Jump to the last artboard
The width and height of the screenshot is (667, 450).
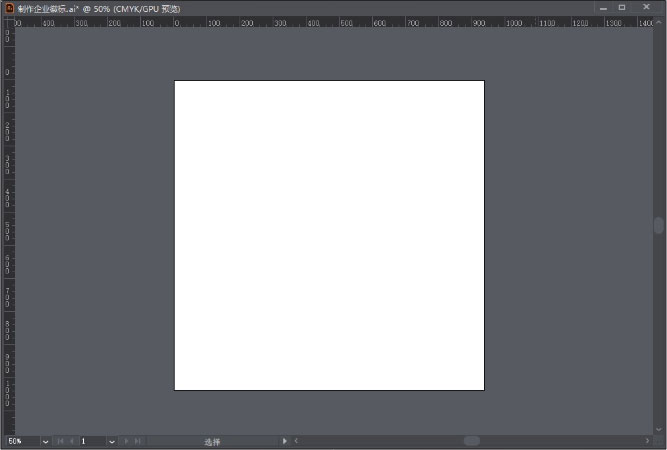[137, 441]
